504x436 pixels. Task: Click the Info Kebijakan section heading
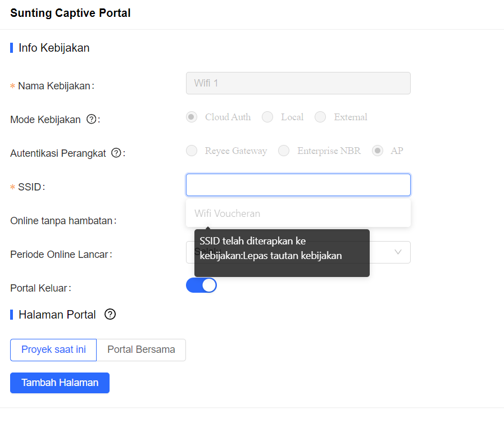point(54,48)
